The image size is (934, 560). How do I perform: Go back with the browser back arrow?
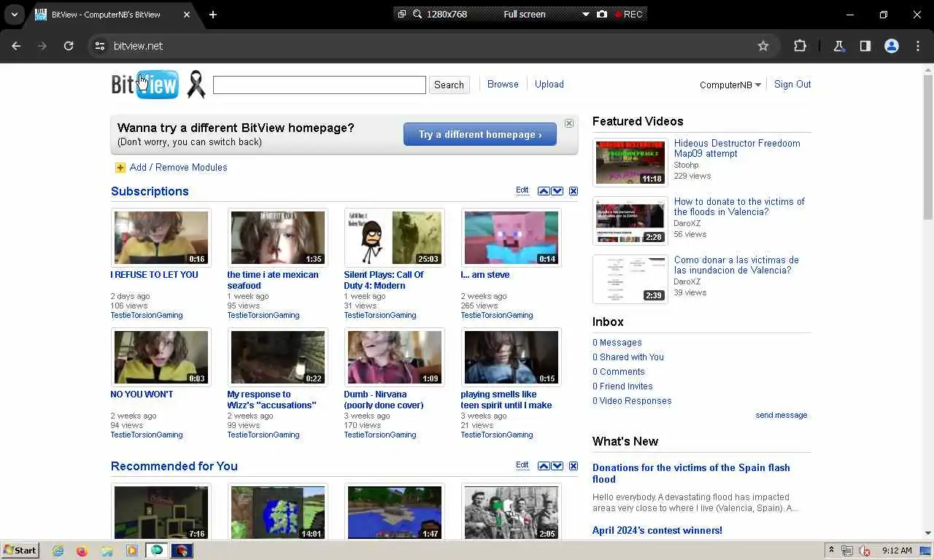(x=16, y=46)
